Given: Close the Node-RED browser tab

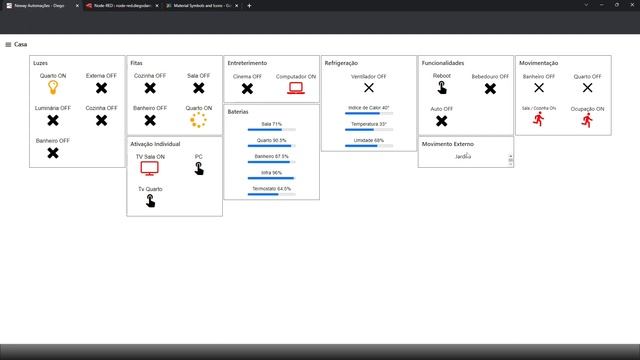Looking at the screenshot, I should click(157, 6).
